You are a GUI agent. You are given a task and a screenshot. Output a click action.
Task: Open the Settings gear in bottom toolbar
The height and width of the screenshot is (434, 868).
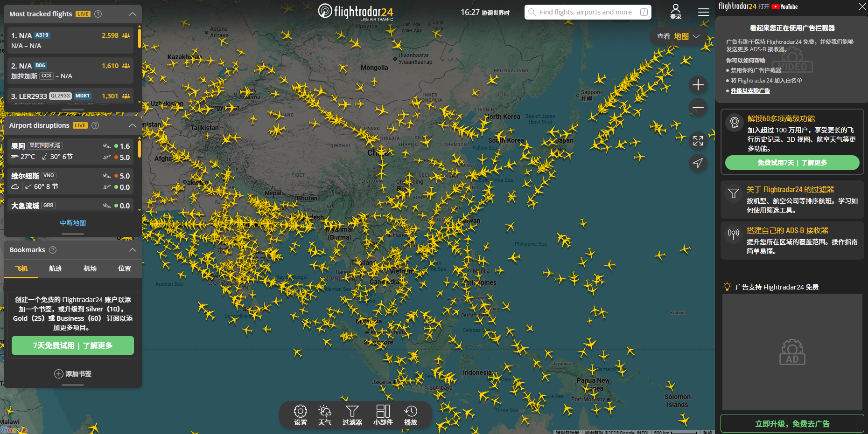point(301,414)
